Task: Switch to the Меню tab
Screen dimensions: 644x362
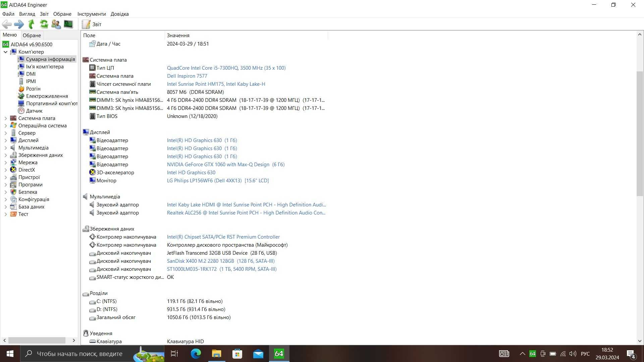Action: click(x=10, y=35)
